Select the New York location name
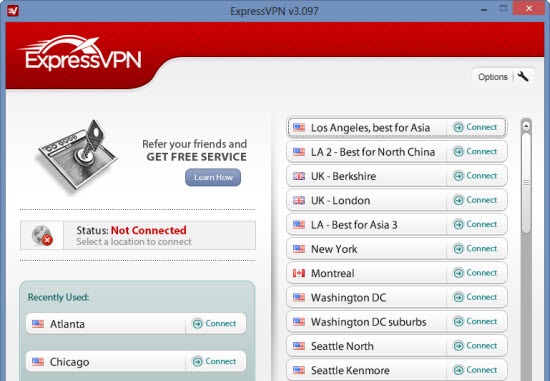This screenshot has width=550, height=381. click(x=334, y=249)
